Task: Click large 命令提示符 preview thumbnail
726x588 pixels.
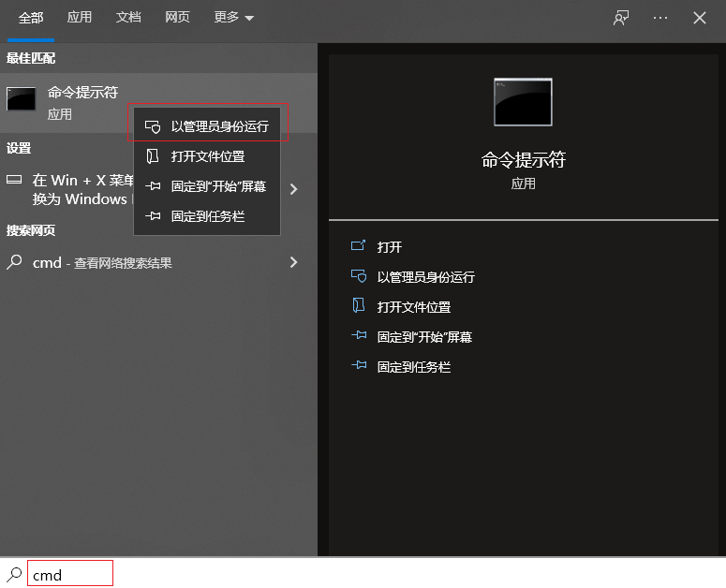Action: [524, 102]
